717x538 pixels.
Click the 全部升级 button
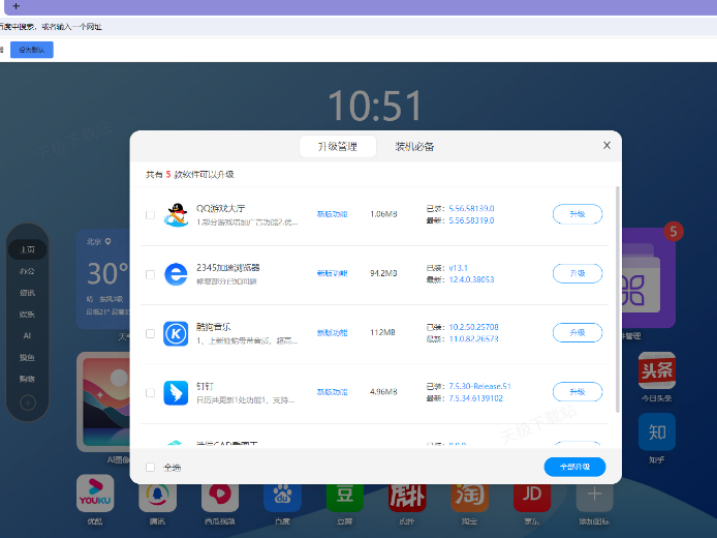[x=574, y=467]
